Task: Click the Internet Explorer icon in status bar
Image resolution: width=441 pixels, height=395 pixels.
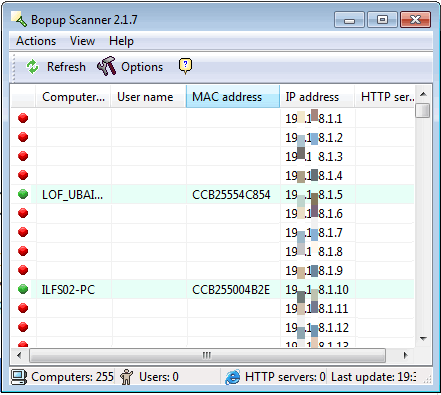Action: pos(232,377)
